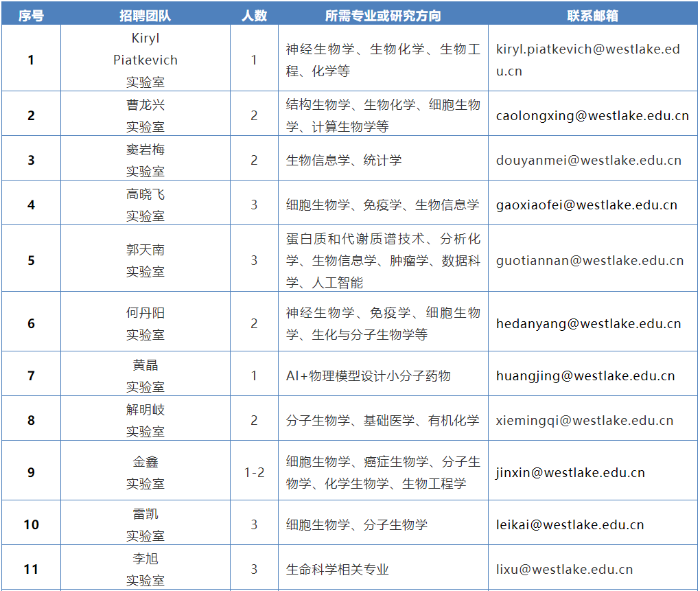The width and height of the screenshot is (700, 591).
Task: Click email xiemingqi@westlake.edu.cn
Action: (x=585, y=421)
